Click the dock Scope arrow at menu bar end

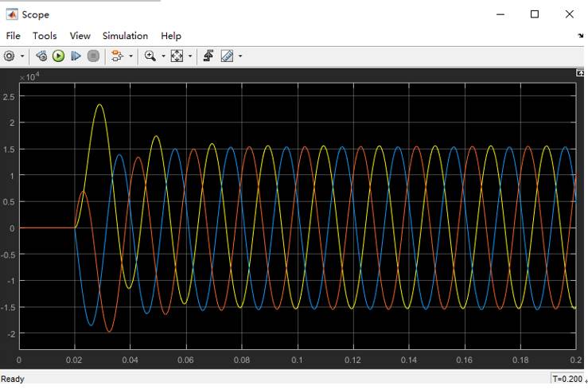[581, 36]
